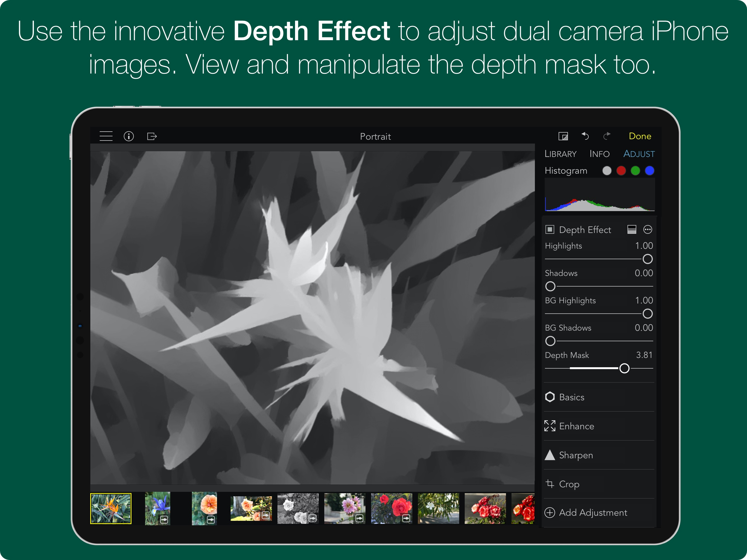The image size is (747, 560).
Task: Expand the Basics adjustment section
Action: pos(571,397)
